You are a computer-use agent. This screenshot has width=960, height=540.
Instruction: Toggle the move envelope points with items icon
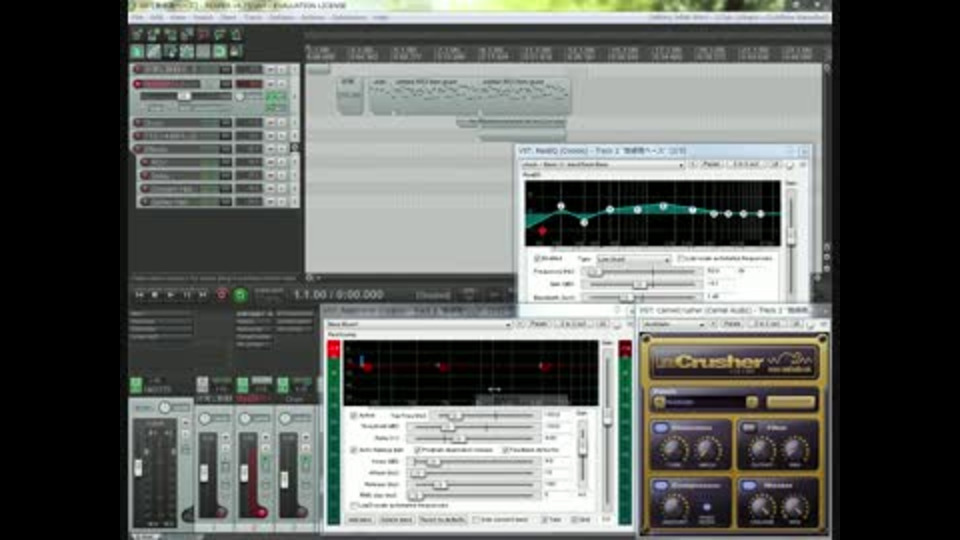pyautogui.click(x=187, y=51)
